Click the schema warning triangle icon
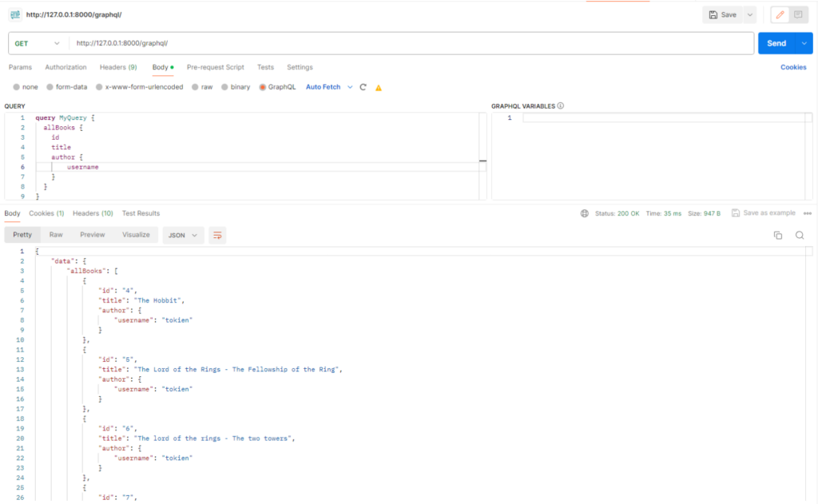The height and width of the screenshot is (504, 818). 379,88
